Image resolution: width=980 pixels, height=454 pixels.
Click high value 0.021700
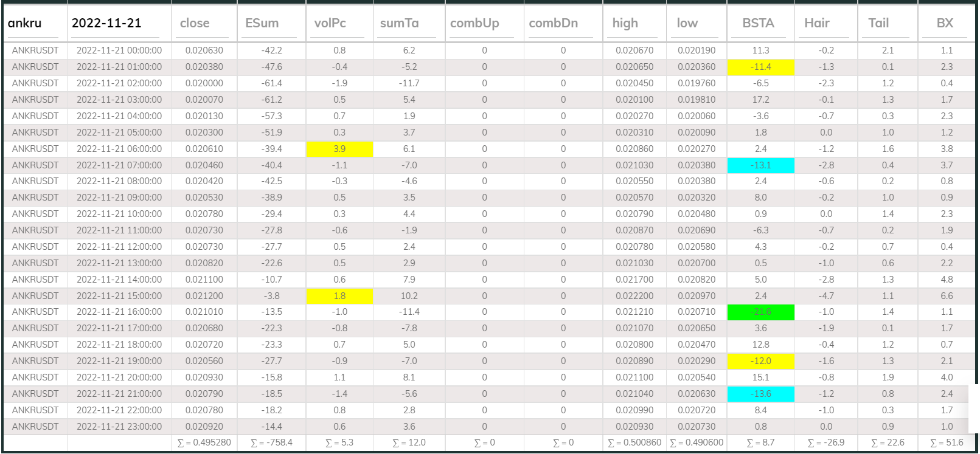click(x=634, y=280)
